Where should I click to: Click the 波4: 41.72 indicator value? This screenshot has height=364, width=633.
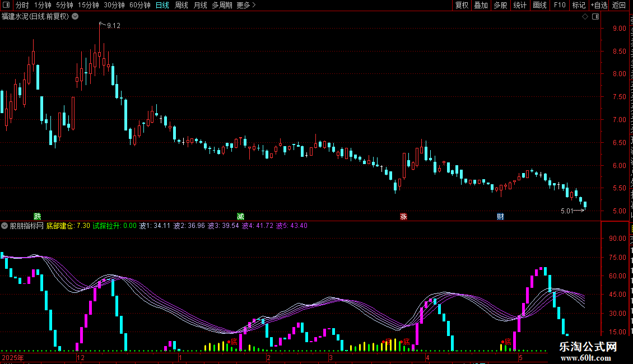258,226
